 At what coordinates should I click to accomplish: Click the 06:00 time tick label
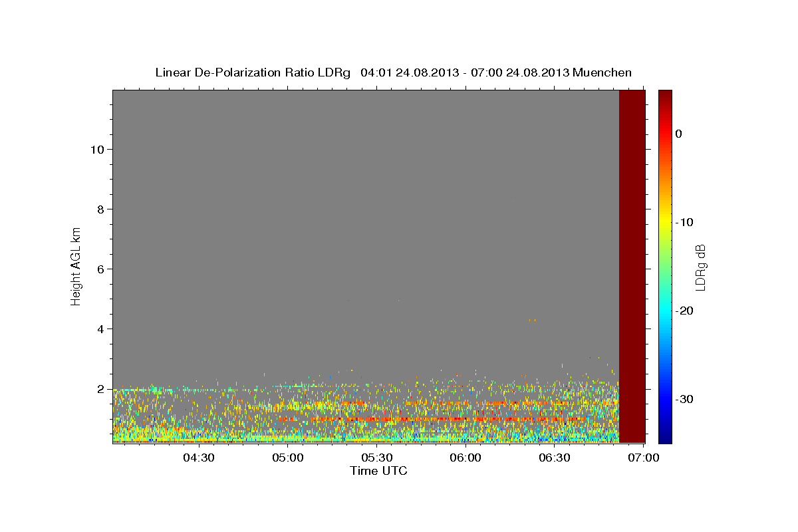465,458
